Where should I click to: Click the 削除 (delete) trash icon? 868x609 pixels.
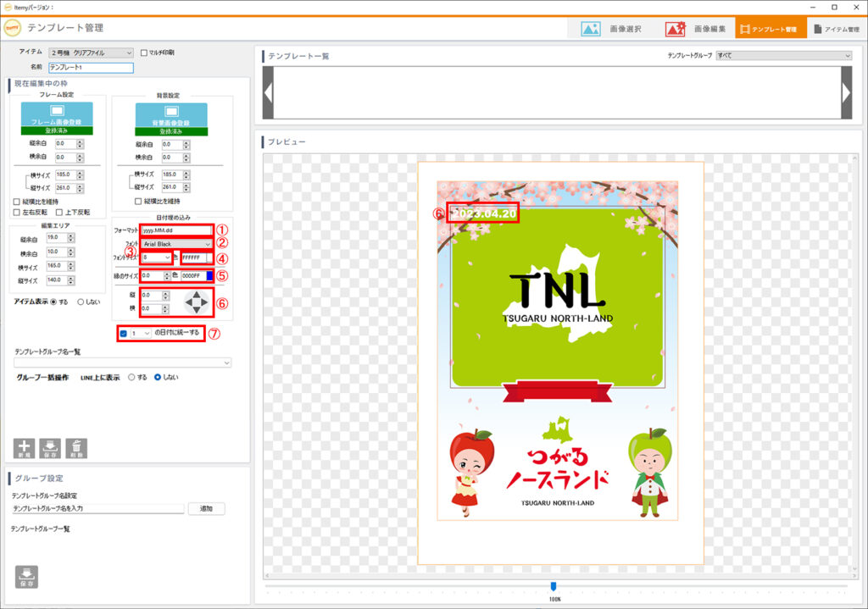(76, 447)
